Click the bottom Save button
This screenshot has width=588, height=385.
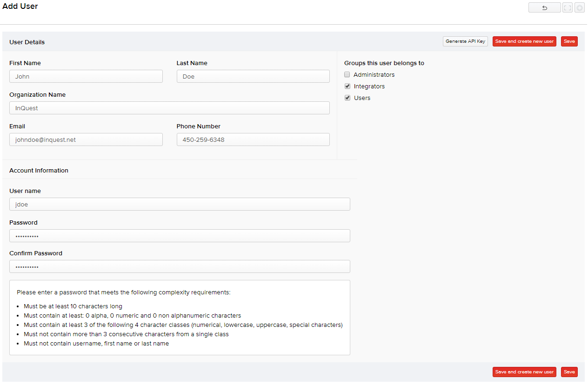point(569,372)
